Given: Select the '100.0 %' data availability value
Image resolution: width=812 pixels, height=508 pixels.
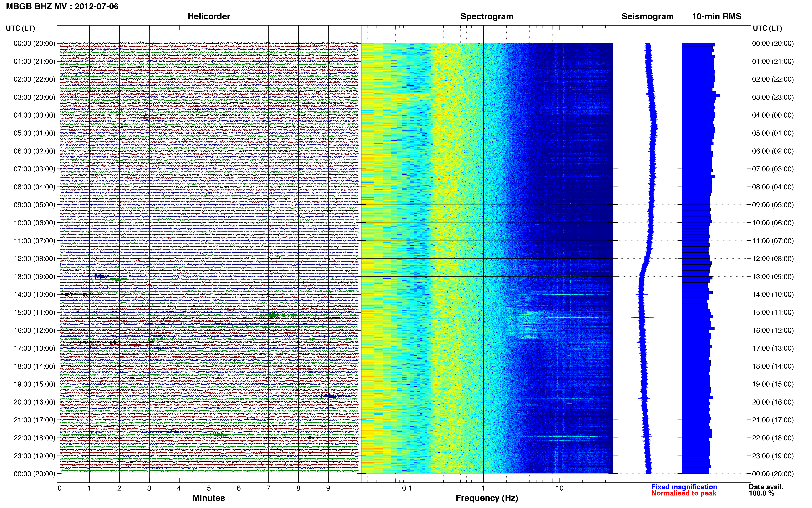Looking at the screenshot, I should [761, 493].
